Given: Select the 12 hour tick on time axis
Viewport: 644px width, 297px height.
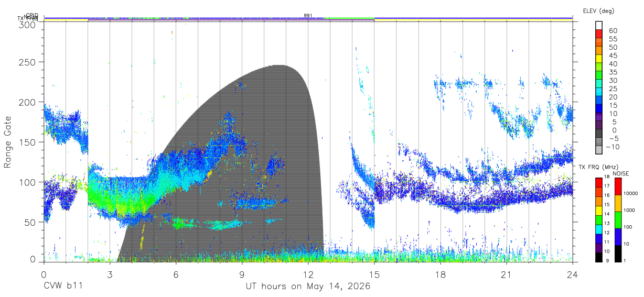Looking at the screenshot, I should point(308,274).
